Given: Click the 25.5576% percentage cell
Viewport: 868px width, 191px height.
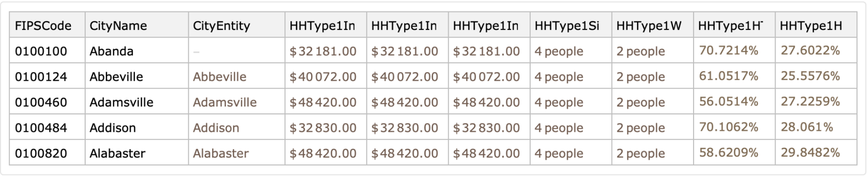Looking at the screenshot, I should [x=810, y=76].
